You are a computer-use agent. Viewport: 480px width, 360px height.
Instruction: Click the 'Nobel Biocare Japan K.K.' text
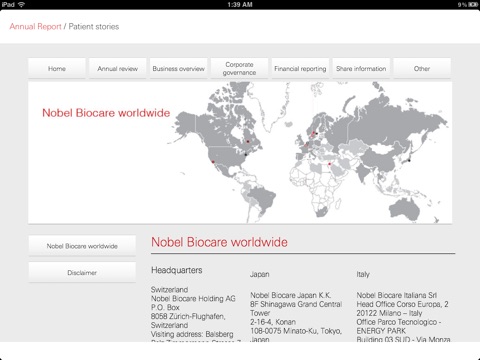290,295
